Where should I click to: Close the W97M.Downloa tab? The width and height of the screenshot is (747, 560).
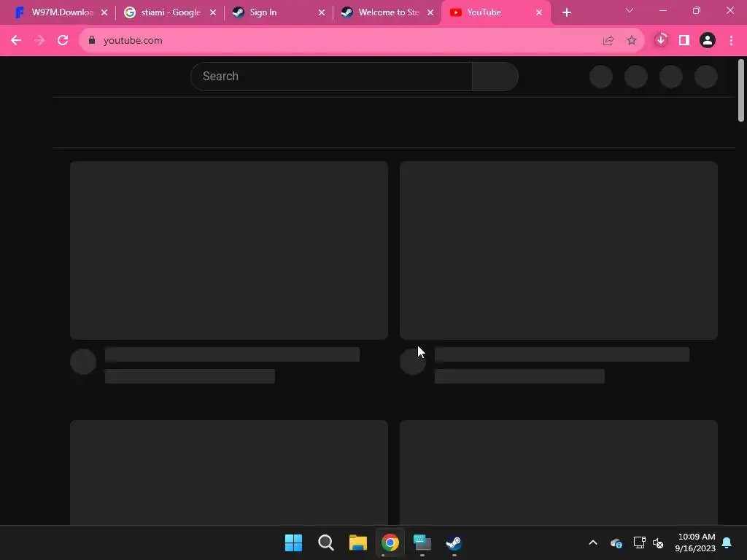pos(104,13)
